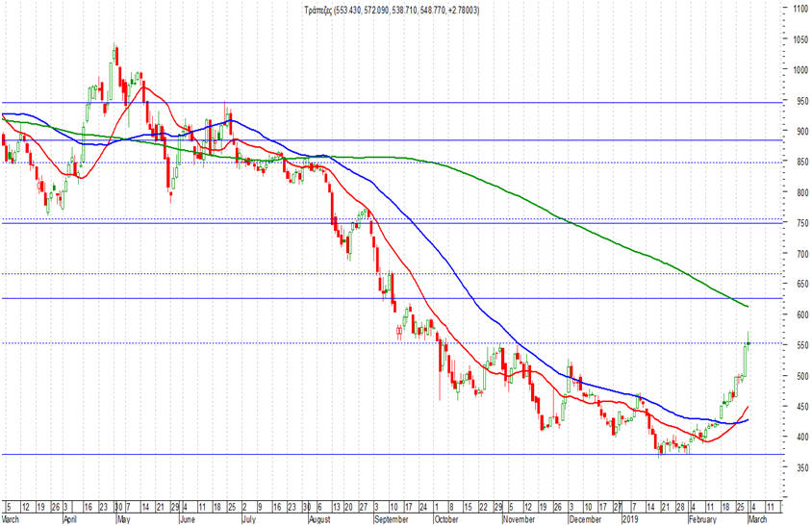Click the 500 price axis label
The image size is (812, 526).
pyautogui.click(x=802, y=376)
